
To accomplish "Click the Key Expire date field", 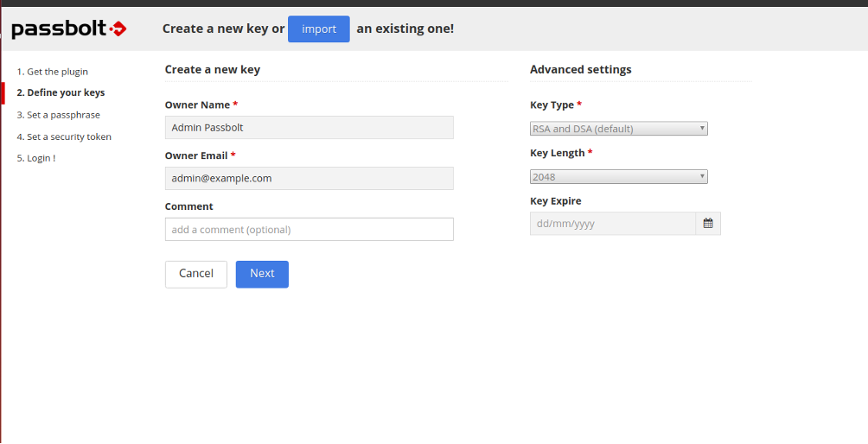I will click(613, 224).
